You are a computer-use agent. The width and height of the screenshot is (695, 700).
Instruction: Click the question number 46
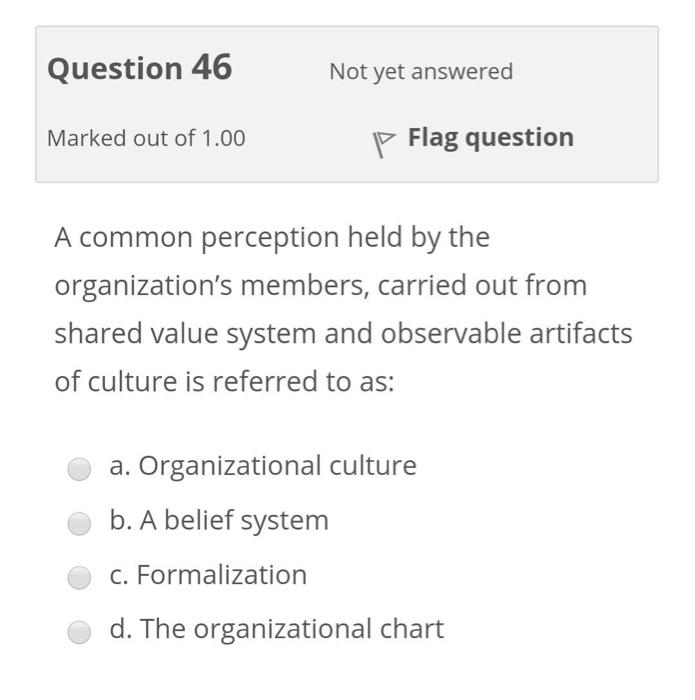pyautogui.click(x=211, y=68)
